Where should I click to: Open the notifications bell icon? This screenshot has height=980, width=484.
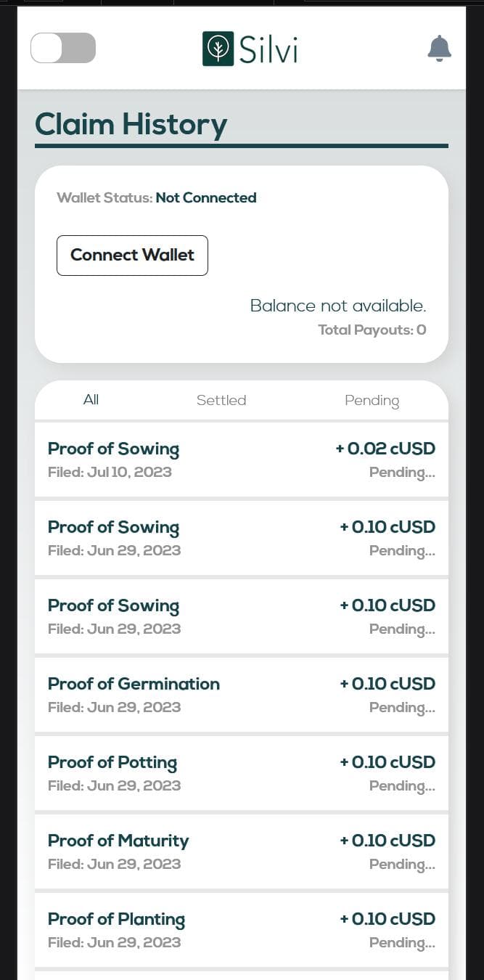click(439, 49)
